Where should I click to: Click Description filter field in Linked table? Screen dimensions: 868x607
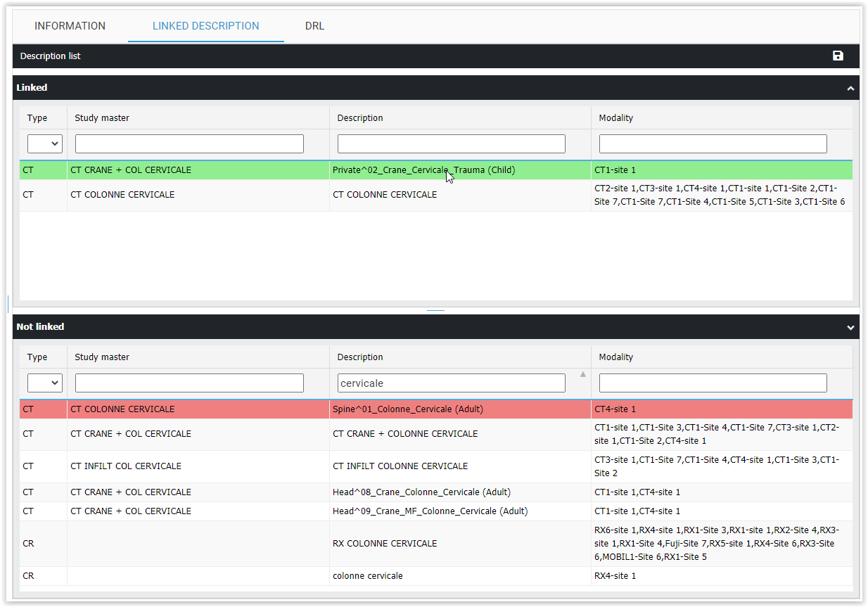click(451, 144)
